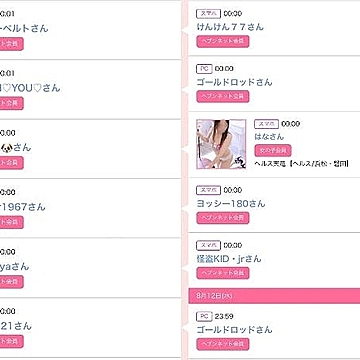
Task: Open the 1967さん visitor link
Action: 22,207
